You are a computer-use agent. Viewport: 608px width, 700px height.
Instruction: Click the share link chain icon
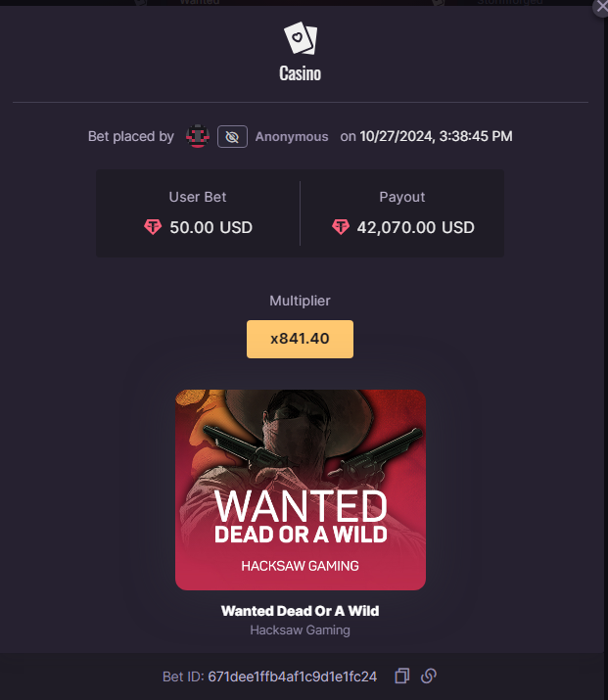point(429,676)
